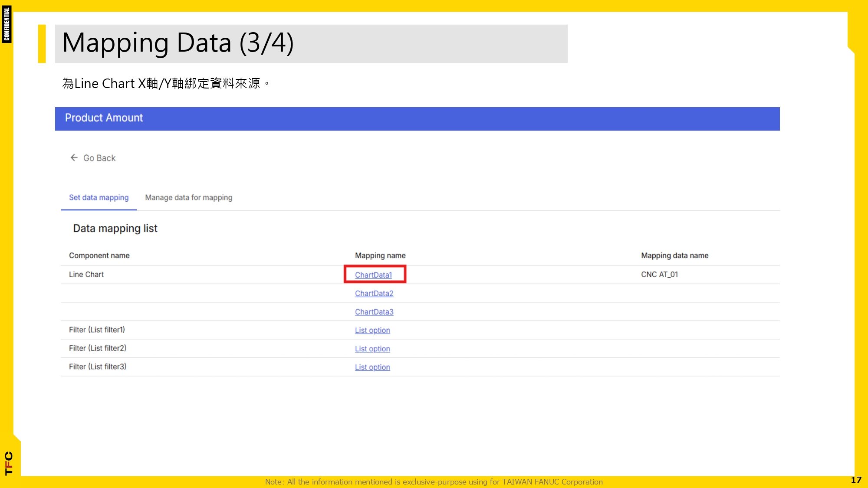The height and width of the screenshot is (488, 868).
Task: Open the ChartData2 mapping link
Action: click(374, 293)
